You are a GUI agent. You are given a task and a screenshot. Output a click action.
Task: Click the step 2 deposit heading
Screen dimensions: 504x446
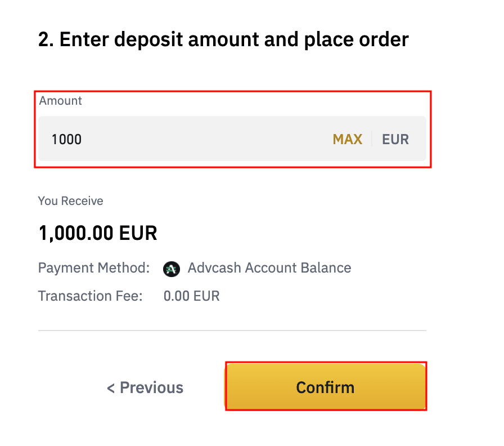(223, 40)
